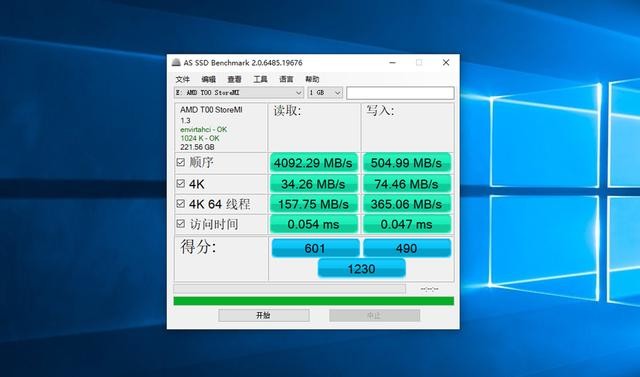The width and height of the screenshot is (640, 377).
Task: Toggle the 4K 64 线程 checkbox
Action: [180, 203]
